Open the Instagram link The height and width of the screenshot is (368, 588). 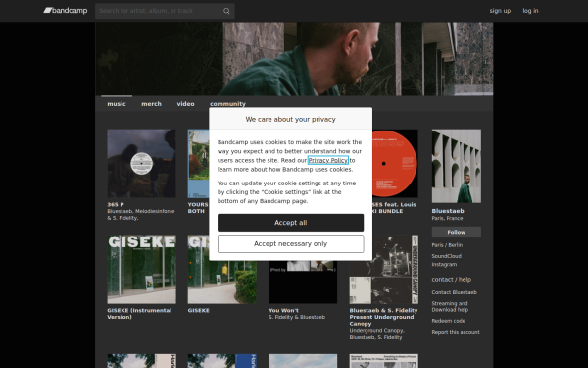(444, 264)
